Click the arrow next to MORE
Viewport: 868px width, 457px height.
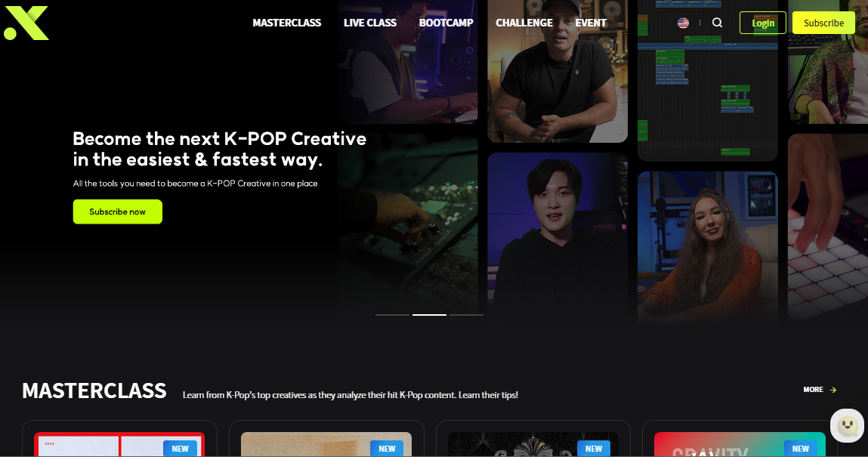coord(833,390)
